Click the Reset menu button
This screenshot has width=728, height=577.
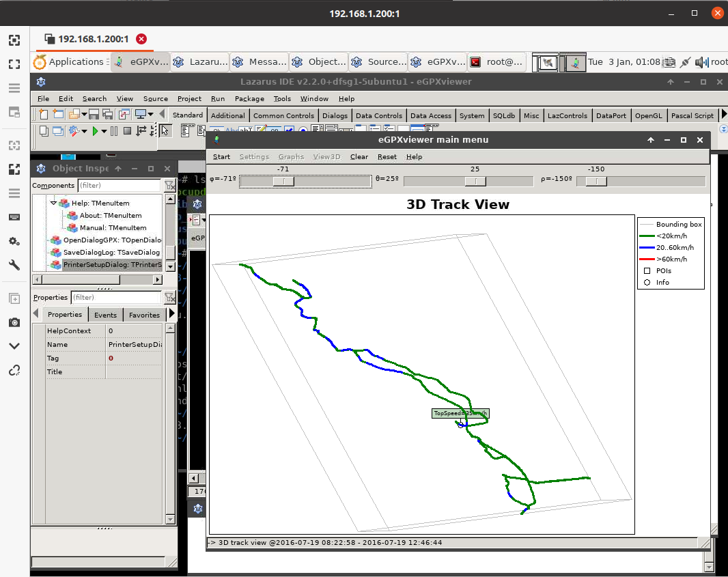point(387,156)
